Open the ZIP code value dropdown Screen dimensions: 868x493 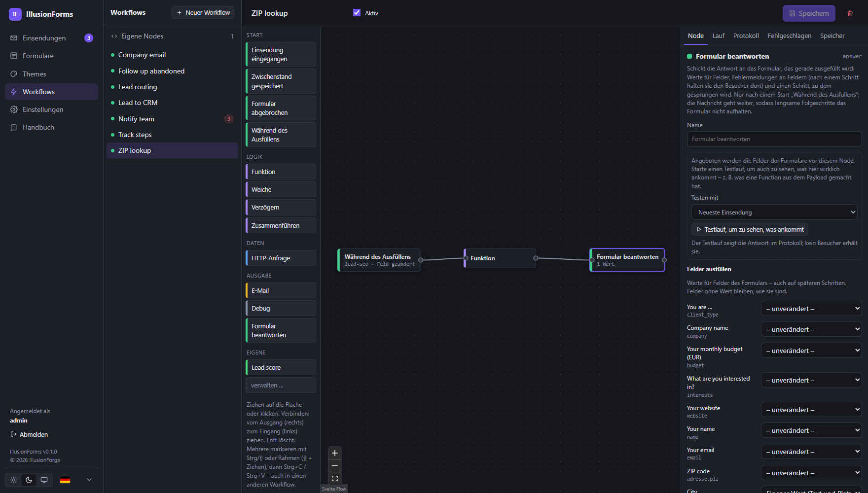[x=811, y=473]
